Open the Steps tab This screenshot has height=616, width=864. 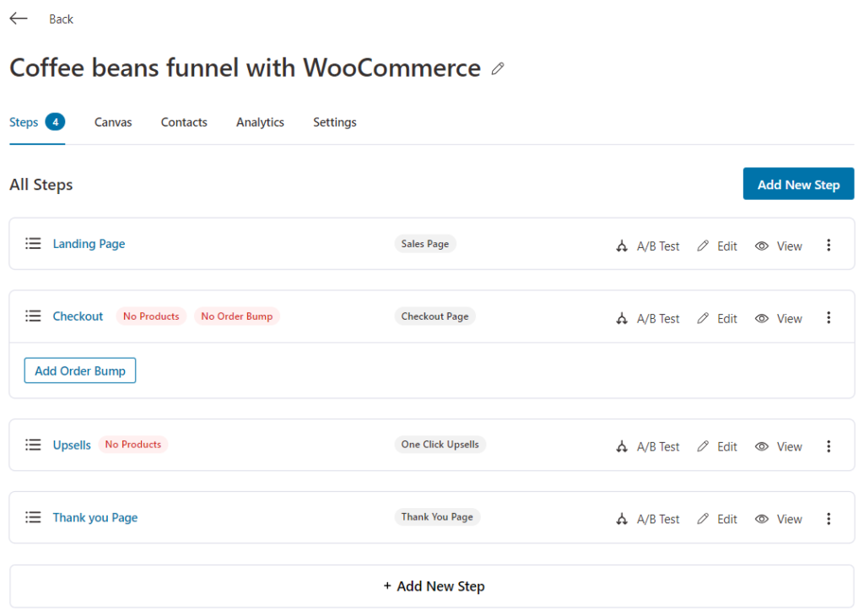(x=24, y=122)
